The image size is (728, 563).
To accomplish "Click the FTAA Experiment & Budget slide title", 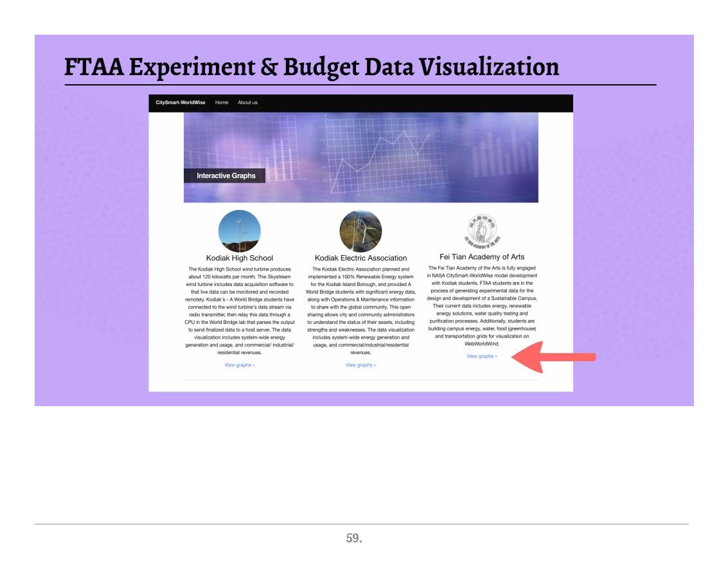I will [x=312, y=67].
